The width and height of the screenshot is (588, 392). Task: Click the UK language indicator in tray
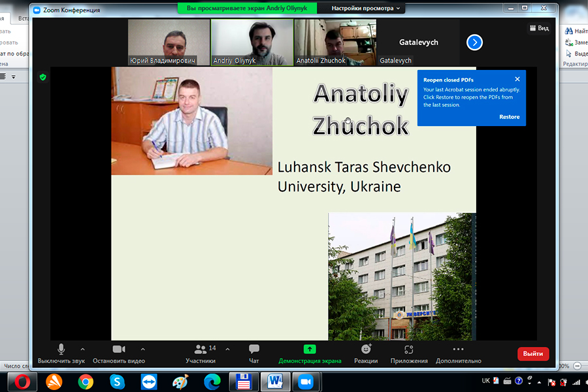click(485, 381)
